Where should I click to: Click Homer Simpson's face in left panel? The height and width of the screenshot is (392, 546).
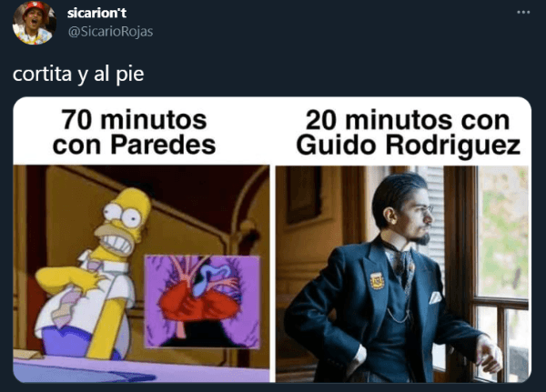pyautogui.click(x=122, y=223)
